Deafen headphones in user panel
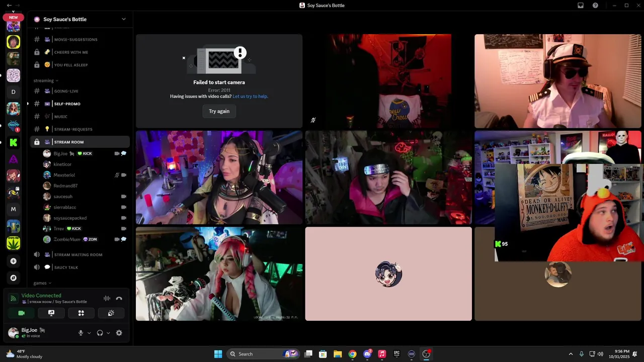 [100, 333]
